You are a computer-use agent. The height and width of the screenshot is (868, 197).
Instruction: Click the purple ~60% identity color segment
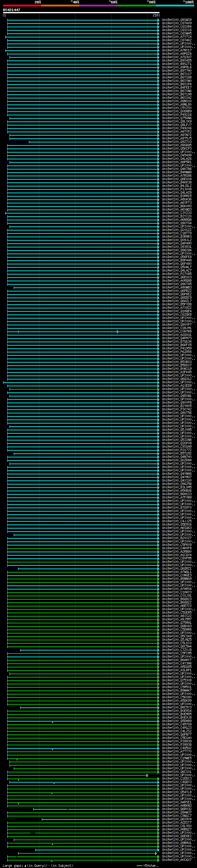99,6
